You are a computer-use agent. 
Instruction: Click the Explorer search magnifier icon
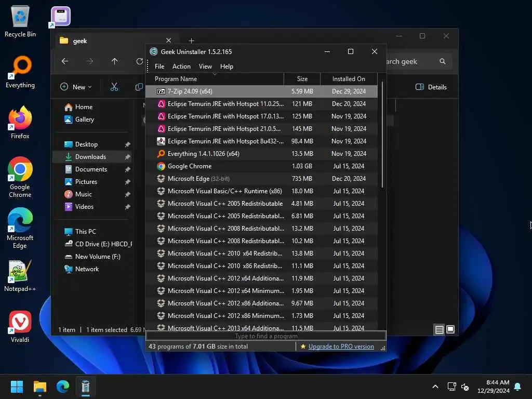click(443, 61)
